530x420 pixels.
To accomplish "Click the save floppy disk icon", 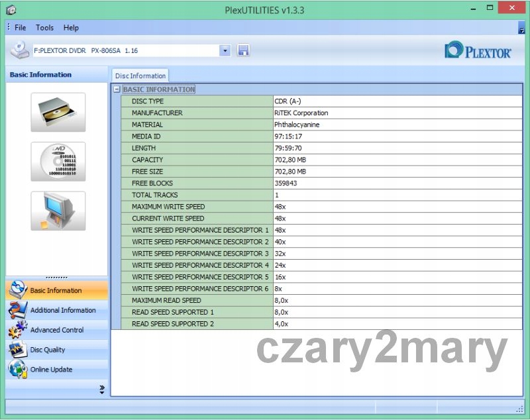I will (243, 50).
